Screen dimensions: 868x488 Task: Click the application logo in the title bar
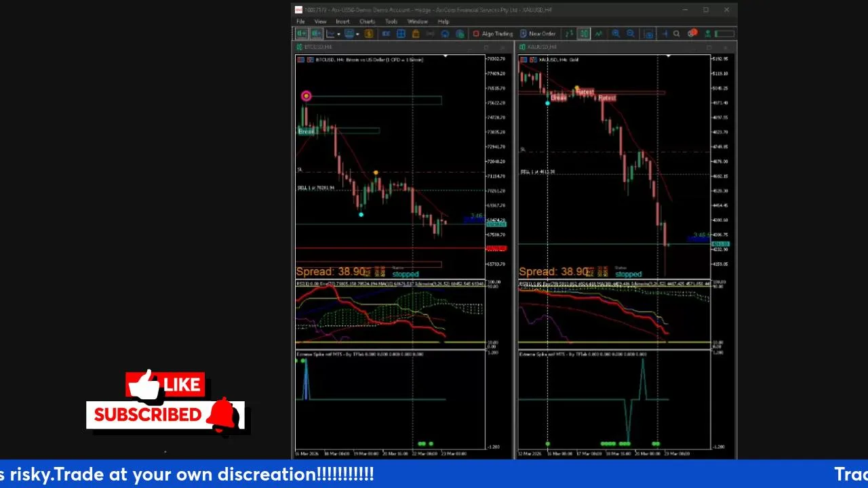pyautogui.click(x=298, y=9)
